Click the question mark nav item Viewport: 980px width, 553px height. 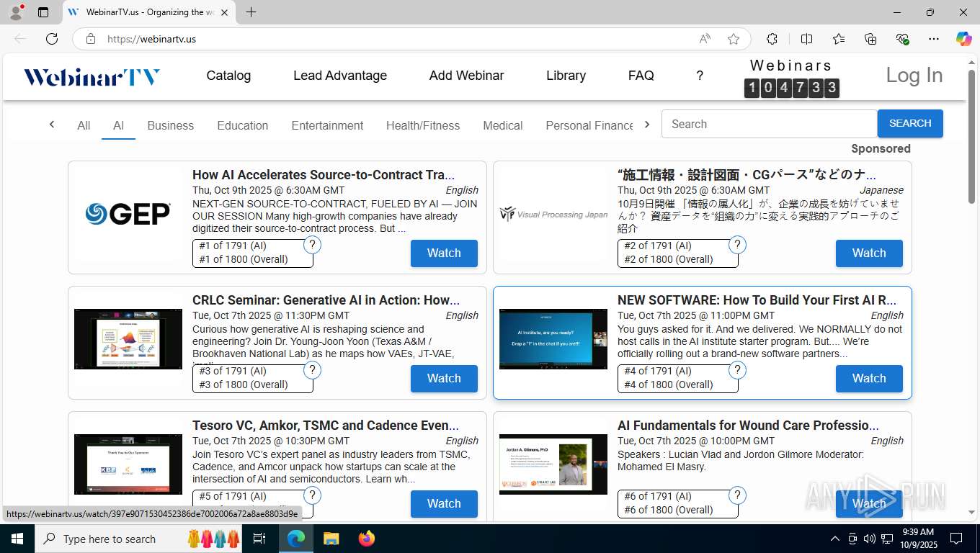pos(699,76)
